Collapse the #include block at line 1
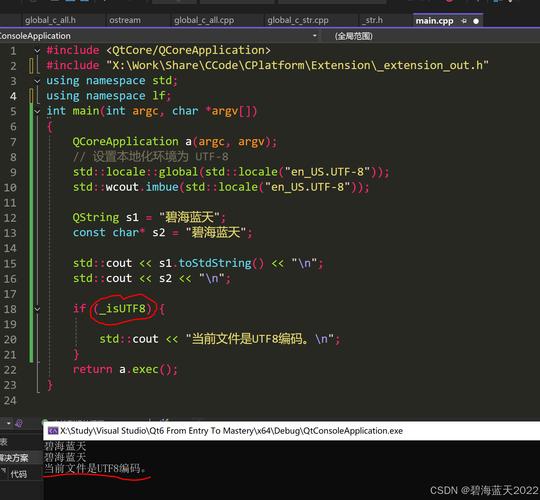The height and width of the screenshot is (500, 540). tap(37, 51)
